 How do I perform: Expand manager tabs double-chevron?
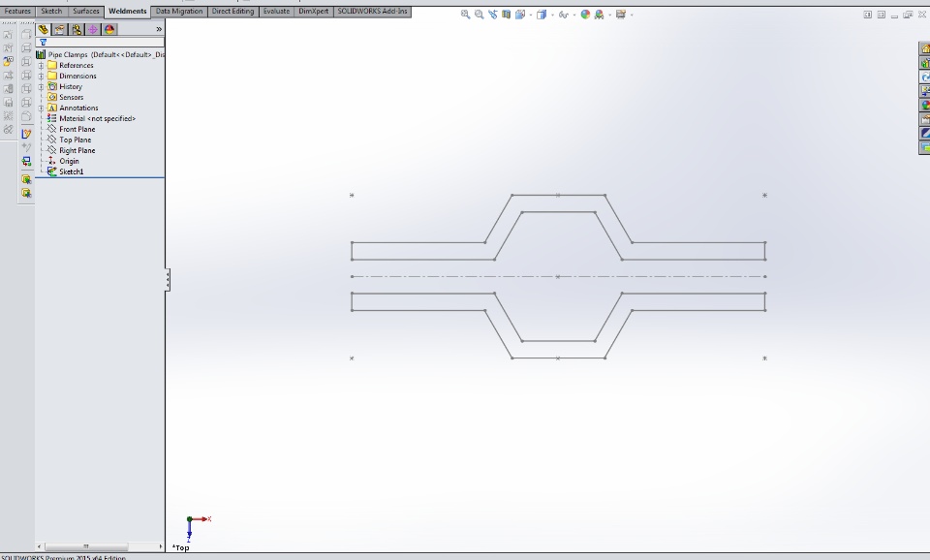point(159,29)
